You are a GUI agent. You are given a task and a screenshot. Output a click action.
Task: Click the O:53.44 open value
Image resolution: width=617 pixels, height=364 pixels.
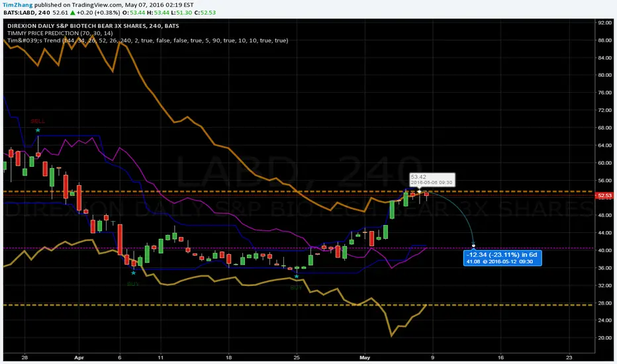tap(134, 13)
